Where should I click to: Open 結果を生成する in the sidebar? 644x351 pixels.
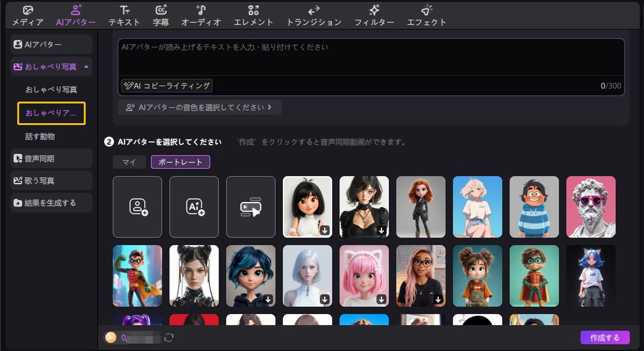click(x=51, y=203)
